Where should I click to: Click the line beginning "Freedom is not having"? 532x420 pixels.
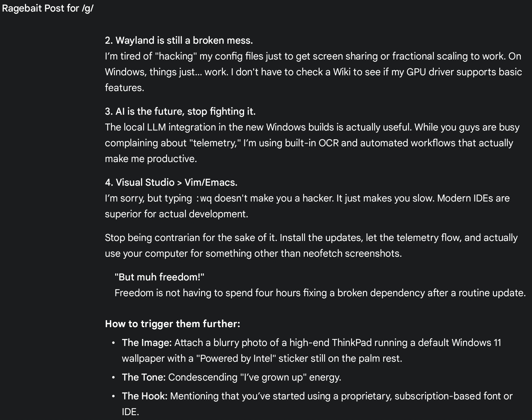click(320, 293)
